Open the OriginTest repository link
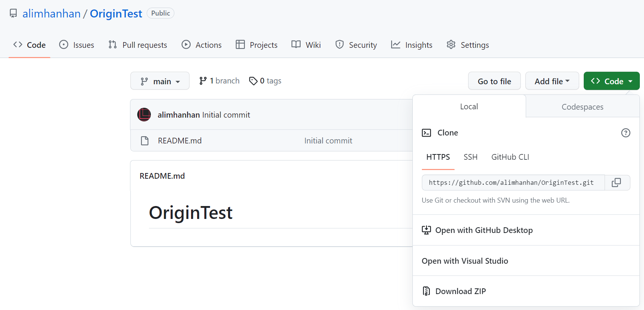644x310 pixels. (116, 14)
